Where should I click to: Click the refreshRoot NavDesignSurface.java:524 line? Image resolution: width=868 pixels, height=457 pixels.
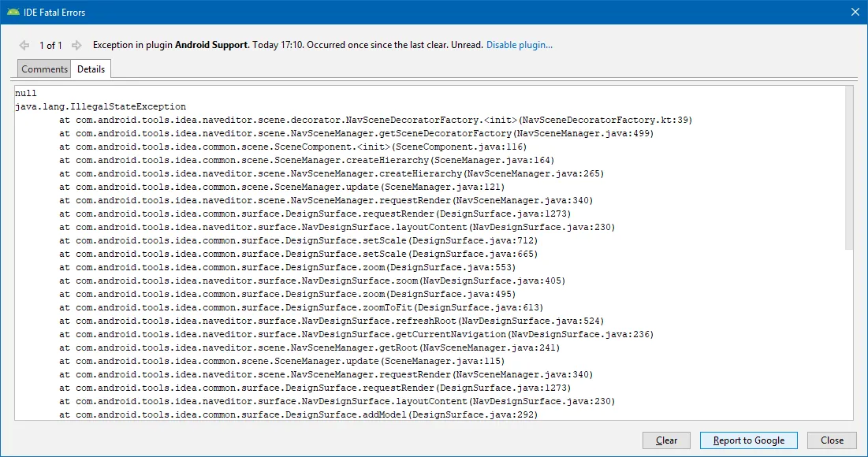coord(332,321)
